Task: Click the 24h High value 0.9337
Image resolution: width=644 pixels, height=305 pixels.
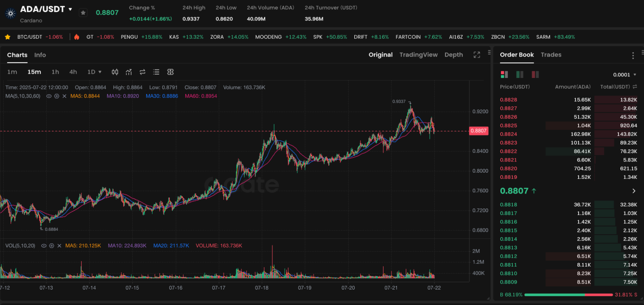Action: tap(191, 19)
